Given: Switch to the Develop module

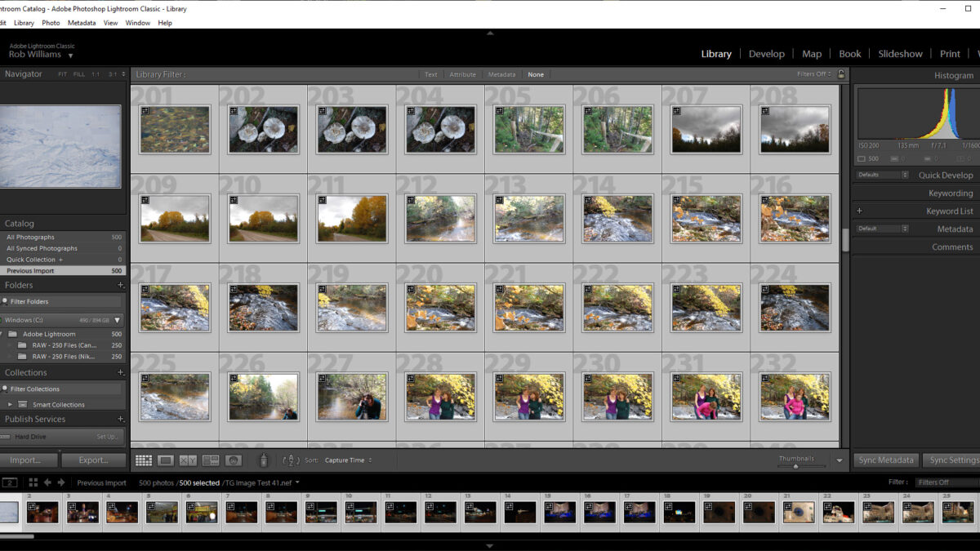Looking at the screenshot, I should [767, 54].
